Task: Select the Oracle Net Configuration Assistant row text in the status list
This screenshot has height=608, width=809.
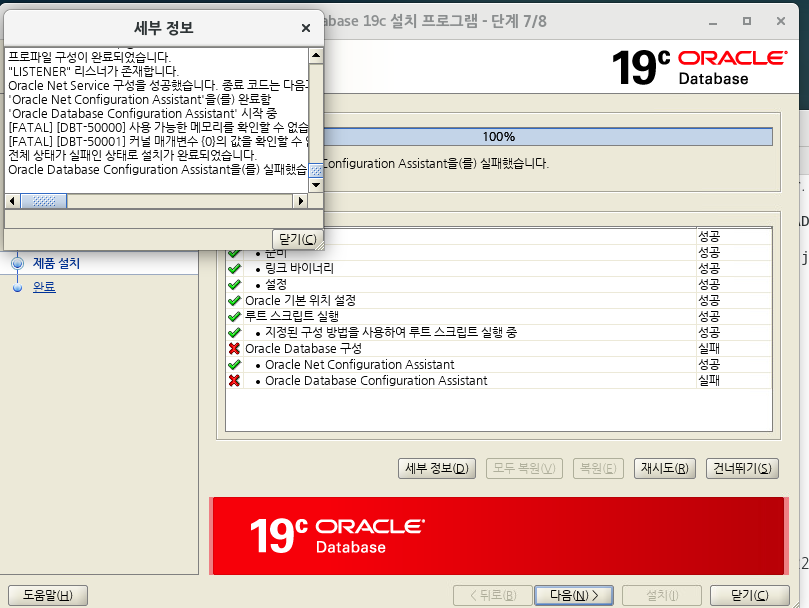Action: coord(360,364)
